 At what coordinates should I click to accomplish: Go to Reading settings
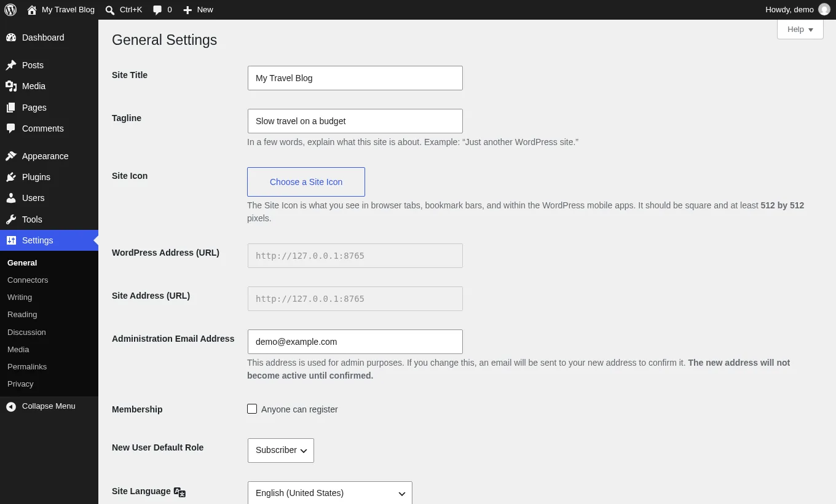coord(22,314)
